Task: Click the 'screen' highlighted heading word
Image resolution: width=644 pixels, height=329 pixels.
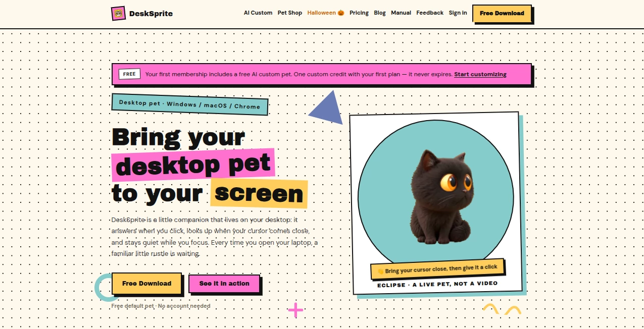Action: (259, 193)
